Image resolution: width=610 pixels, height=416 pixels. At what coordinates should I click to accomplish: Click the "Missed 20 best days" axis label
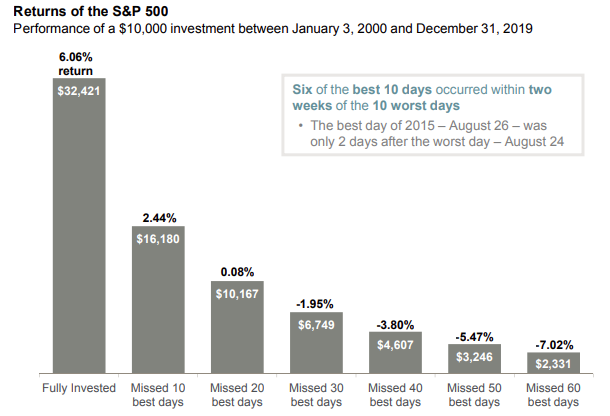238,394
